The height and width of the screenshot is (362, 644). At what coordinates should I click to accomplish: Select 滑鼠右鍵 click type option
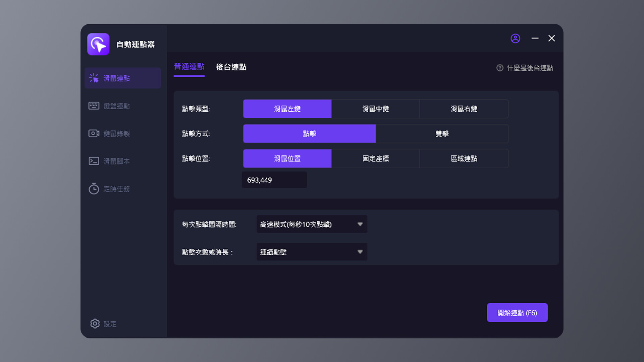coord(464,109)
